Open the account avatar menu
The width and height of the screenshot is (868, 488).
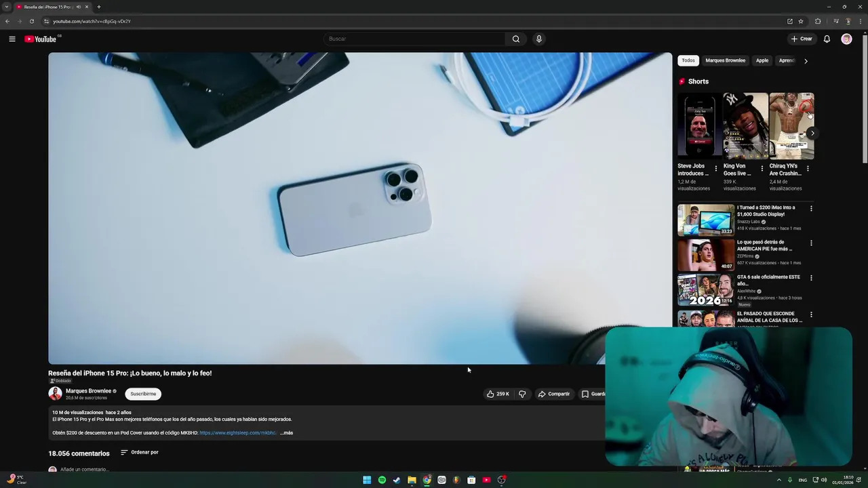pos(846,39)
